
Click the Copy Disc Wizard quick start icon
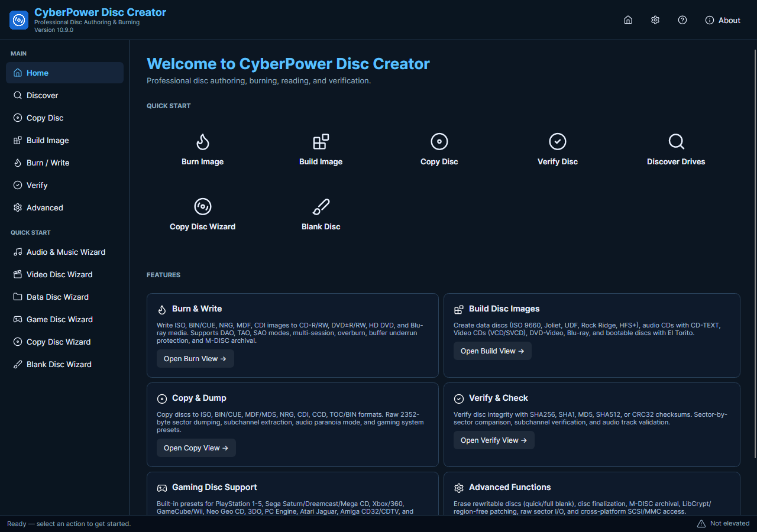[x=203, y=207]
